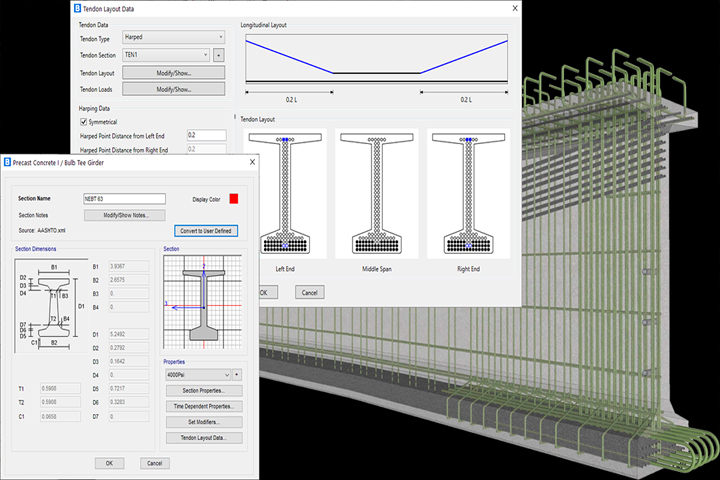Screen dimensions: 720x480
Task: Click Section Properties button
Action: (204, 391)
